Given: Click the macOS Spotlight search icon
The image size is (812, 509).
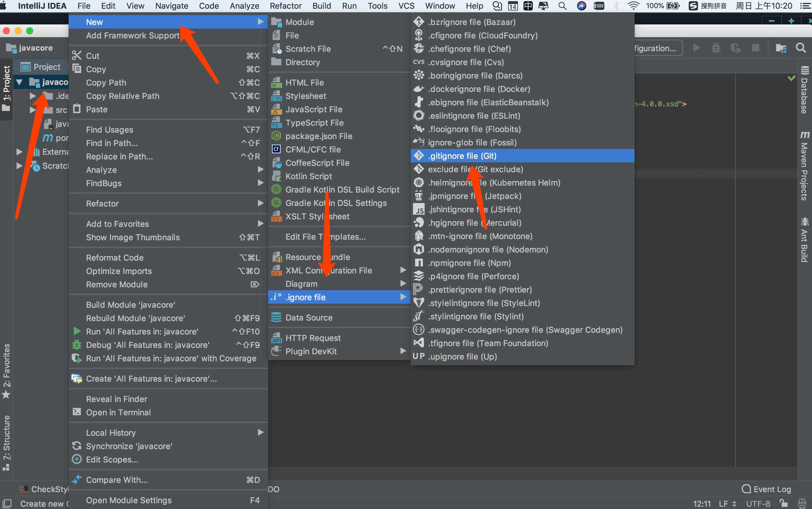Looking at the screenshot, I should click(562, 6).
